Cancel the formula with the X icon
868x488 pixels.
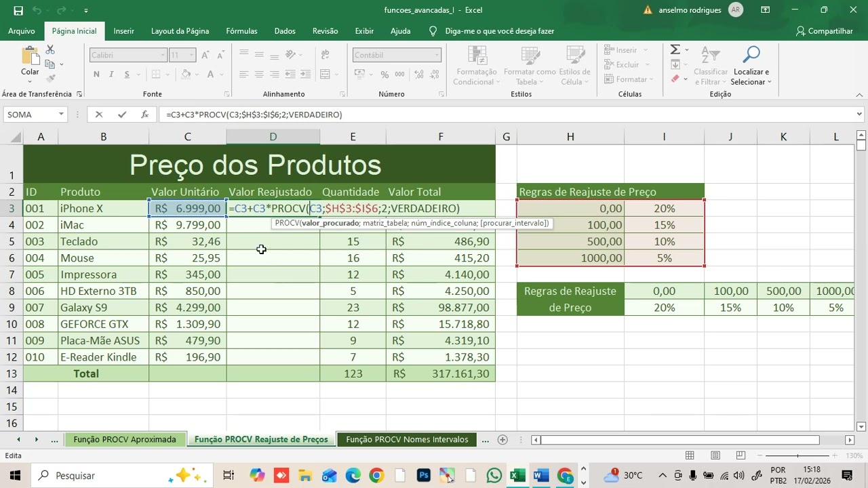(x=99, y=115)
